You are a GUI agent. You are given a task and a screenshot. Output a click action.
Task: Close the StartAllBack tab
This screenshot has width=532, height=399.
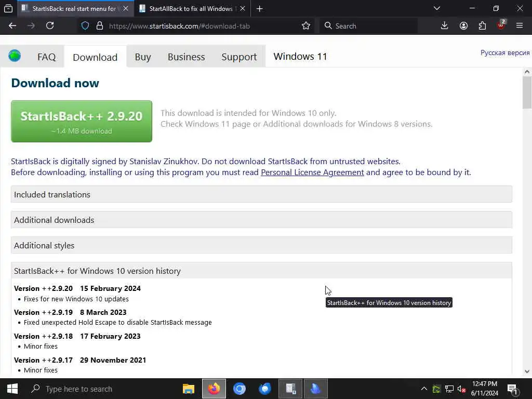[242, 8]
